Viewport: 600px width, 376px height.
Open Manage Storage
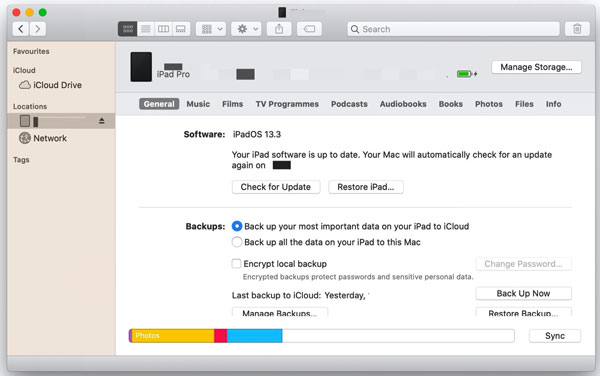[x=536, y=67]
